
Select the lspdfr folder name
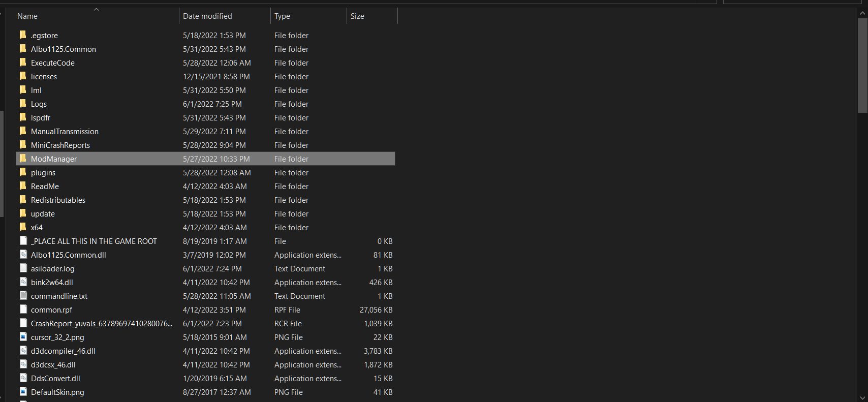coord(41,118)
